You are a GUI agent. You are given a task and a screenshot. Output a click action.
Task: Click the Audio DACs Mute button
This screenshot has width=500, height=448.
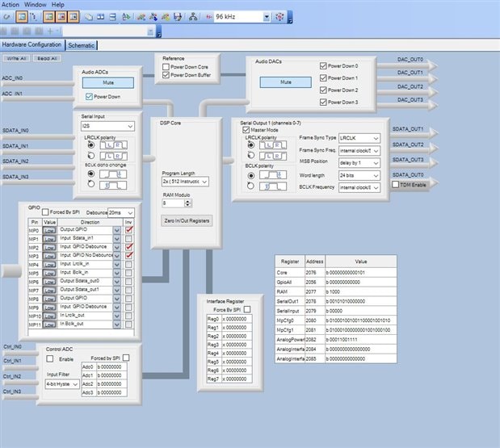(286, 82)
